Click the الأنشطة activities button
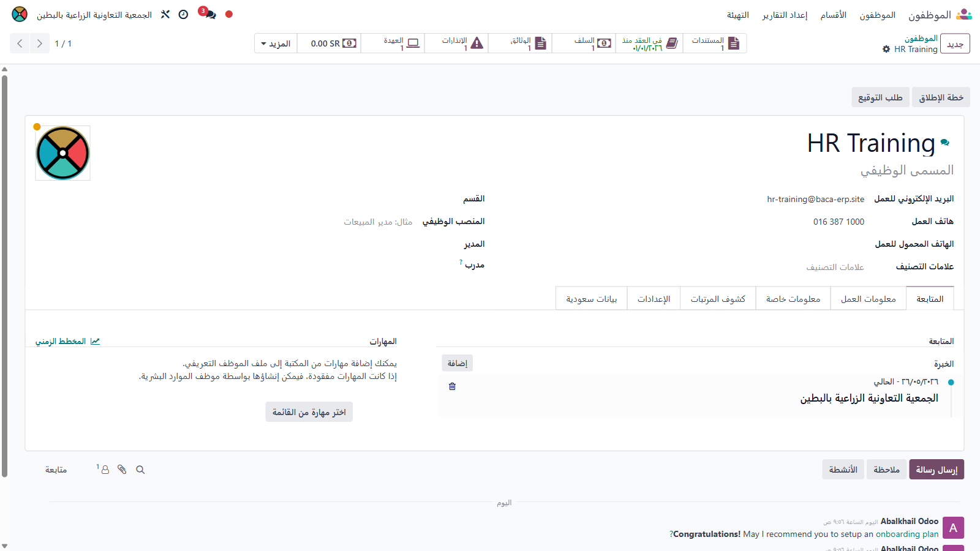The width and height of the screenshot is (980, 551). click(843, 470)
